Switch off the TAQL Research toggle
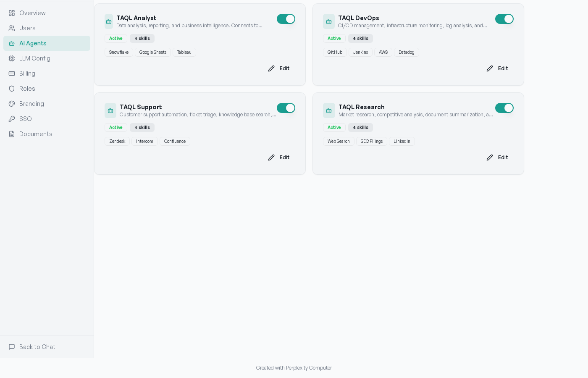This screenshot has width=588, height=378. coord(504,108)
